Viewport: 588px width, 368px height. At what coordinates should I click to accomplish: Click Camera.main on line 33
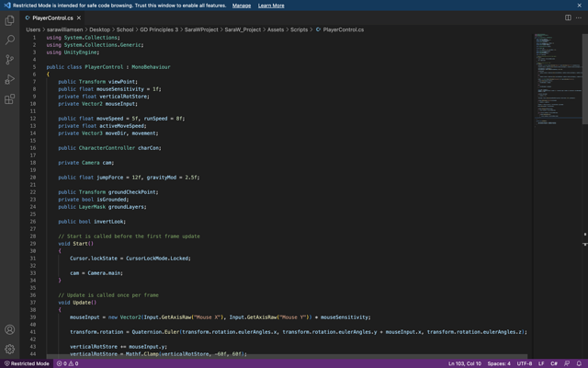coord(105,273)
